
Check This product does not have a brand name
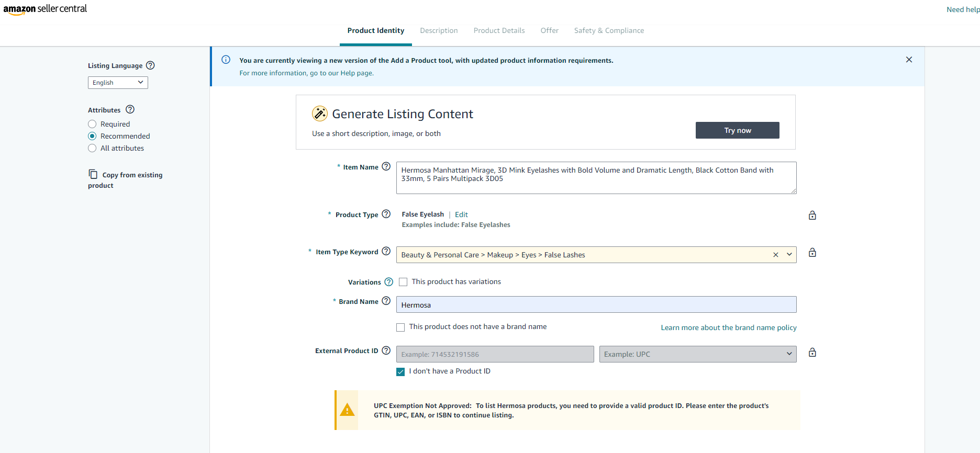(x=400, y=327)
